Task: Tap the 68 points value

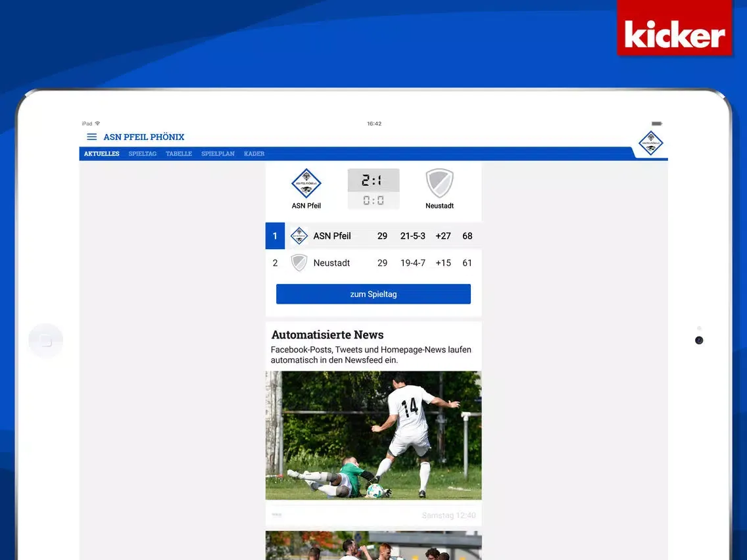Action: 468,236
